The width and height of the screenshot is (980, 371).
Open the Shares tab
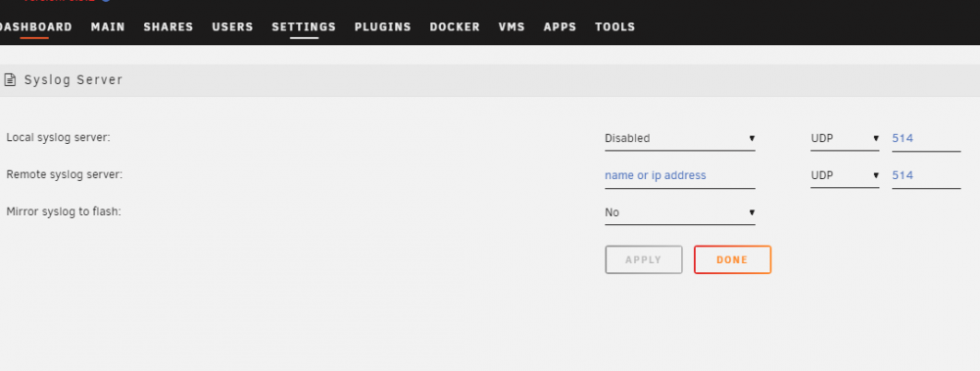point(169,26)
